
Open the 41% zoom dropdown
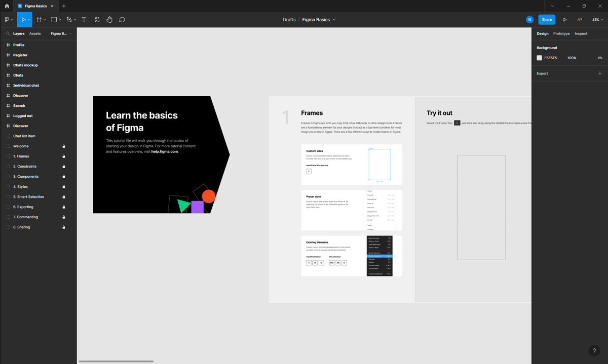(x=598, y=20)
